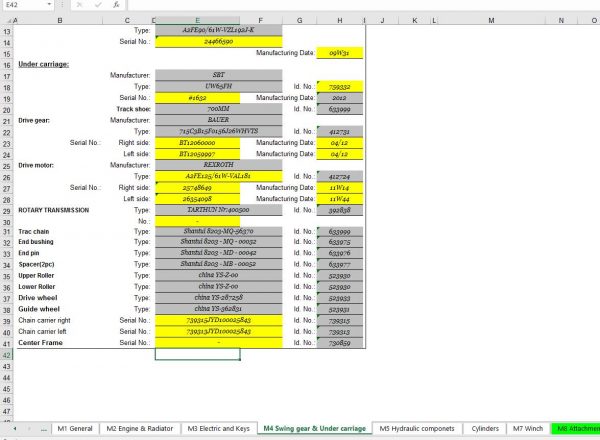Click the Track shoe cell 700MM
600x440 pixels.
click(218, 109)
